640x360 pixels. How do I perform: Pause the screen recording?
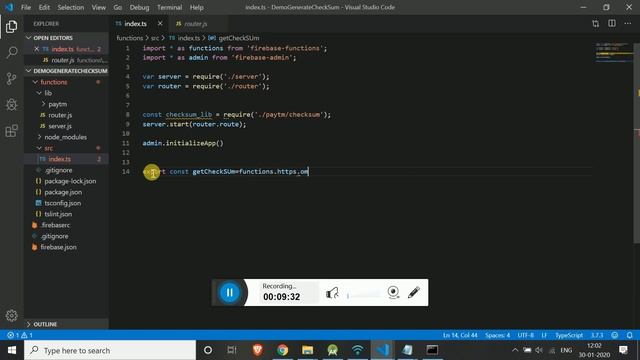[x=229, y=292]
